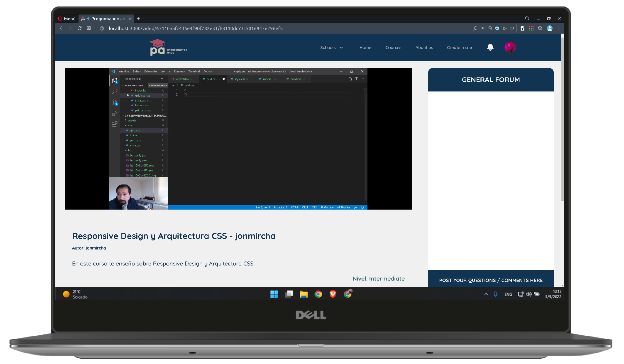Show hidden system tray icons chevron

(486, 294)
